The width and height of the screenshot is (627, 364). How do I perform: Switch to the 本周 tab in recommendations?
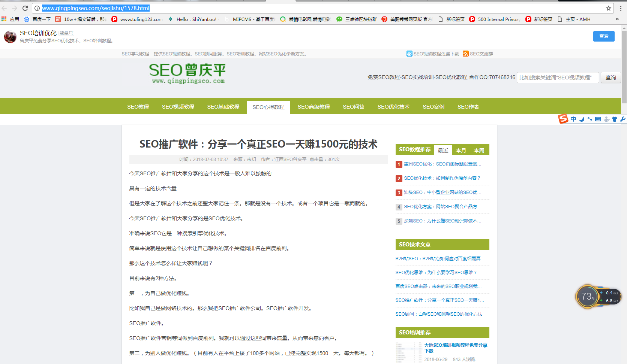click(479, 150)
